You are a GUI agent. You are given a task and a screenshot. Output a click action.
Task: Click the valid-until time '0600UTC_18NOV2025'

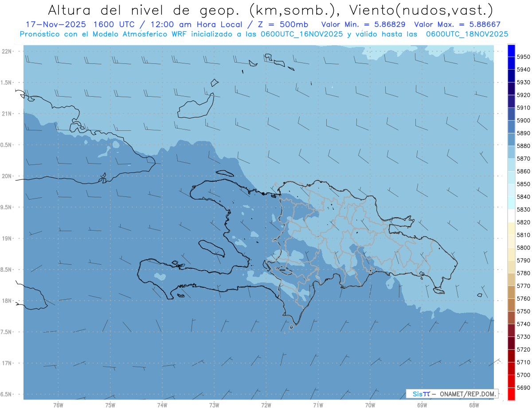point(467,34)
